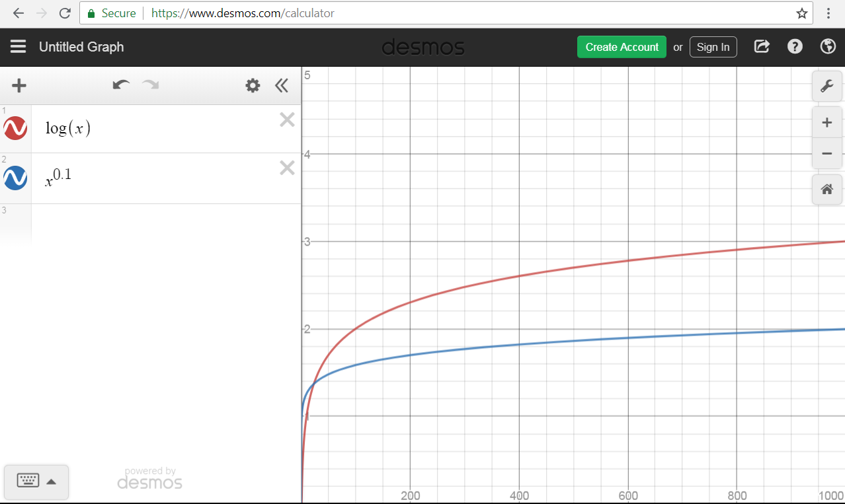Click the x-axis label 400

click(520, 496)
